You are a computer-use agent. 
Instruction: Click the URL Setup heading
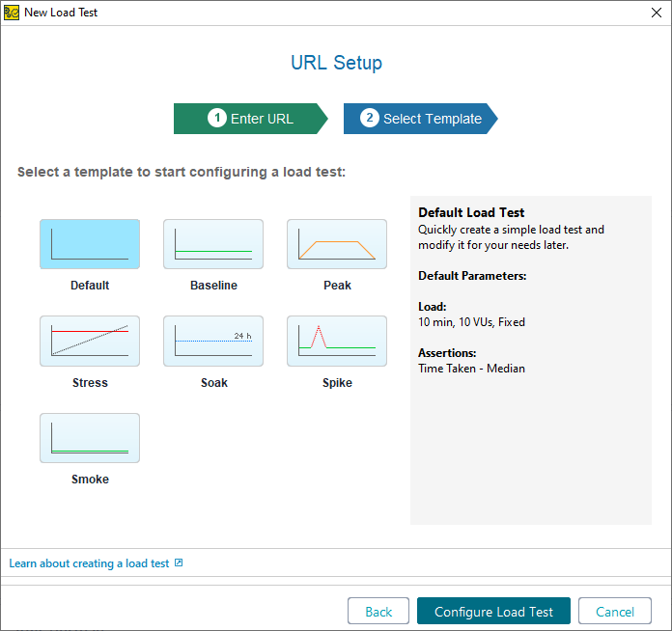[x=336, y=63]
